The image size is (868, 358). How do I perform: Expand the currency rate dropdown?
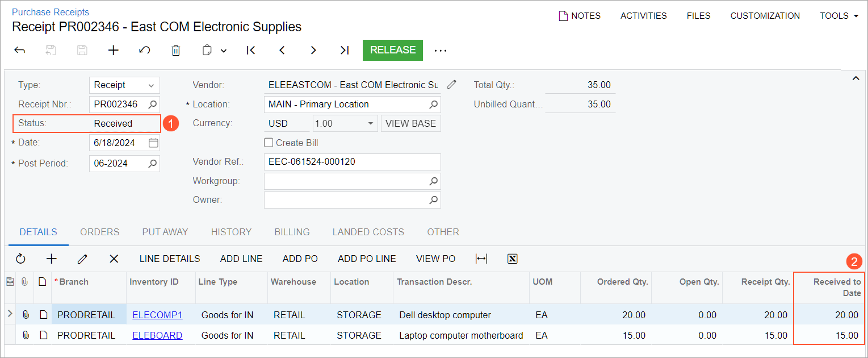tap(370, 123)
